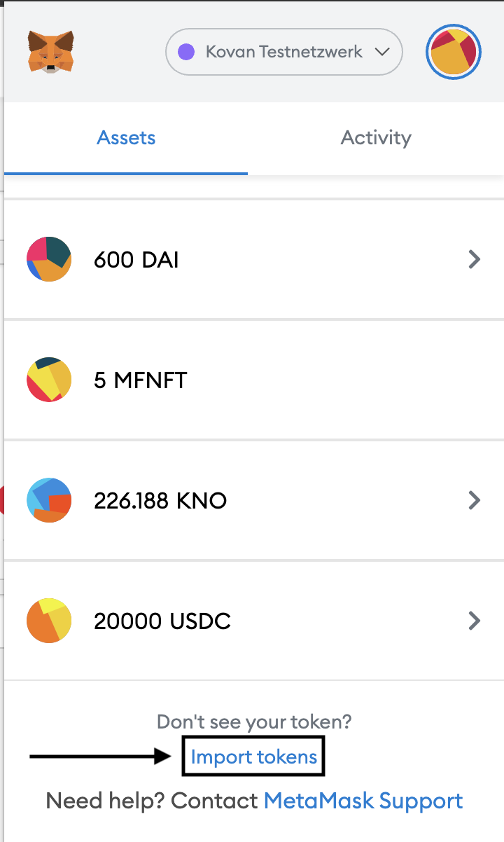Click the 20000 USDC balance text
Image resolution: width=504 pixels, height=842 pixels.
[x=162, y=621]
